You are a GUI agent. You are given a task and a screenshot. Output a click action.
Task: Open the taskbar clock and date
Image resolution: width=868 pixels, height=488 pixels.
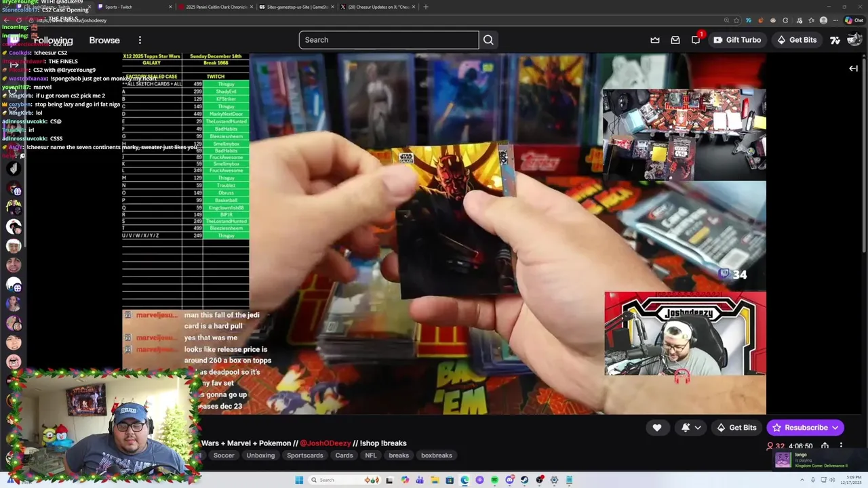pos(851,480)
